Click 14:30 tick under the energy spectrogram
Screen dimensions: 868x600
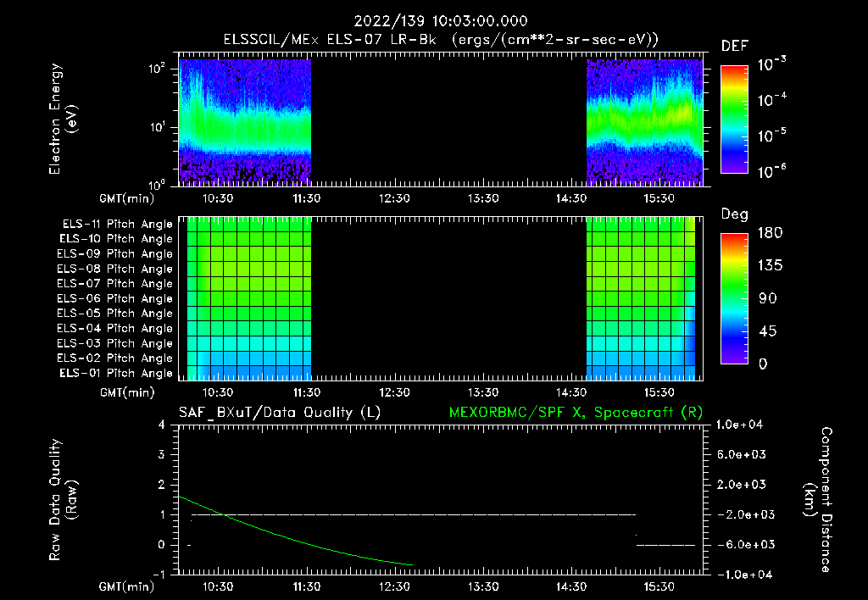click(x=571, y=198)
